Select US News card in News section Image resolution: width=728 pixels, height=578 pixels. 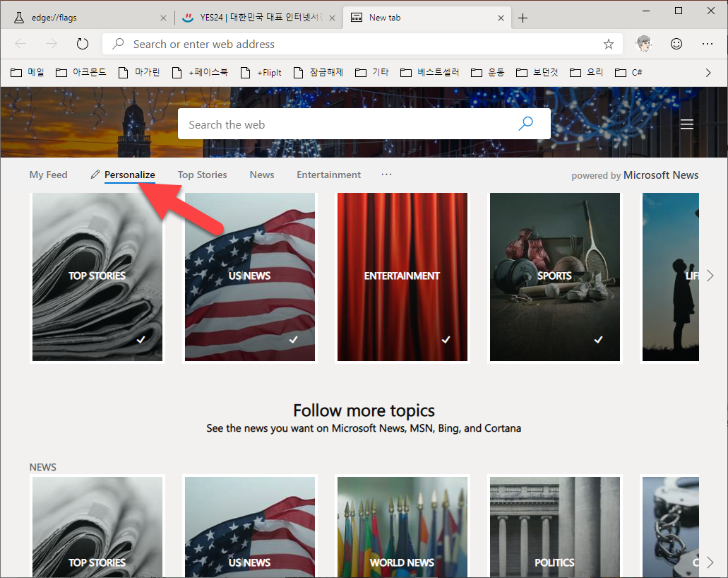tap(250, 527)
